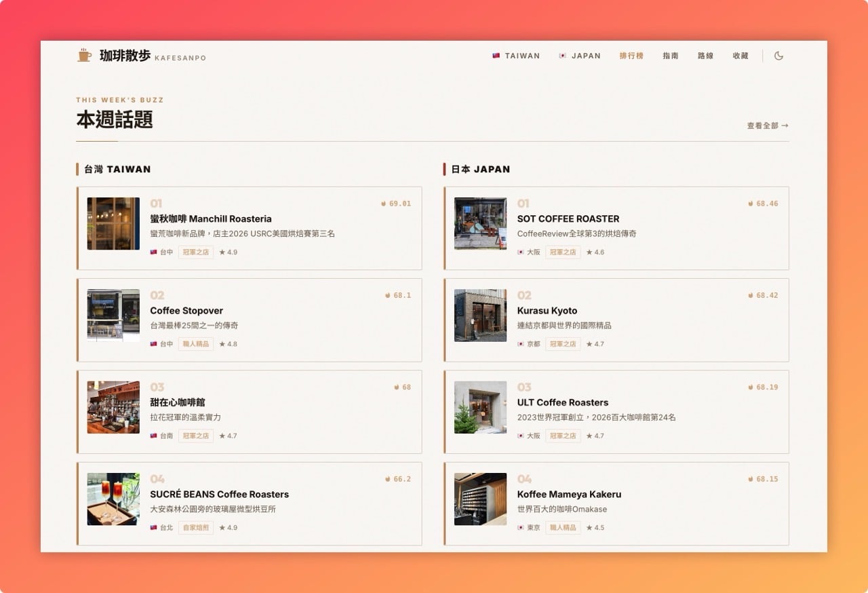Switch to the 排行榜 rankings page
Screen dimensions: 868x593
pos(631,56)
